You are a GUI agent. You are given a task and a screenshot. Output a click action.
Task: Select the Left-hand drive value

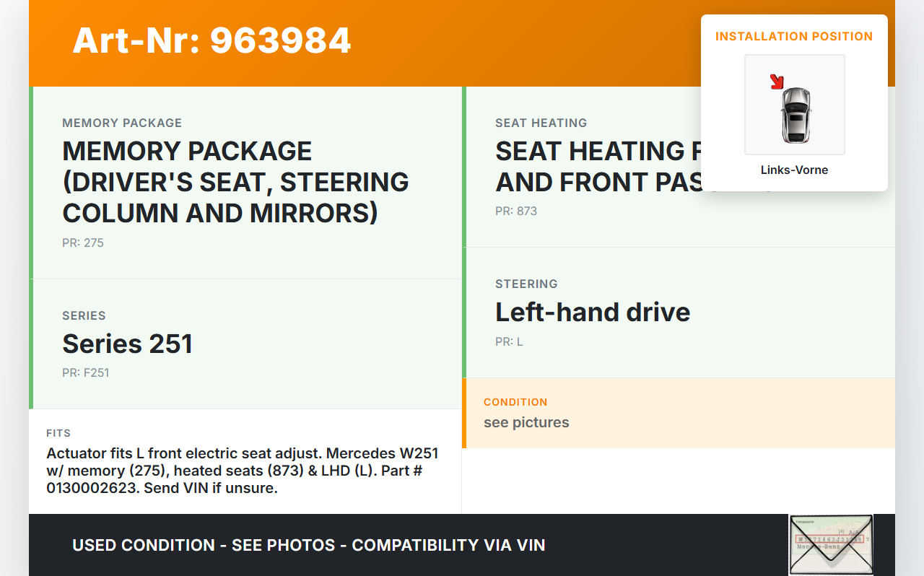pyautogui.click(x=593, y=312)
